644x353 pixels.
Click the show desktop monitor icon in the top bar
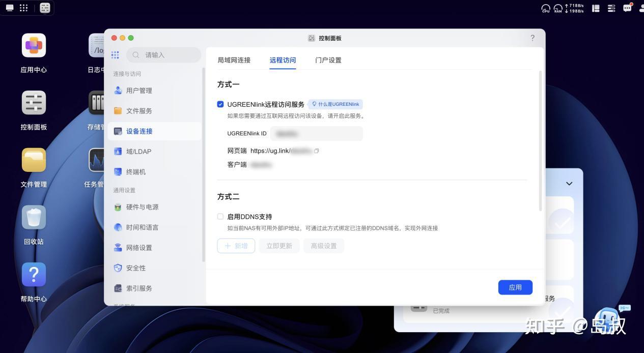[10, 8]
